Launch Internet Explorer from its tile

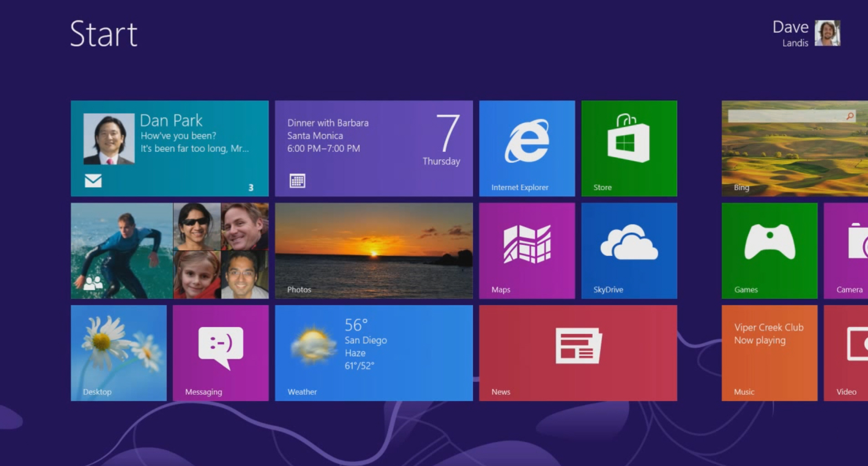pyautogui.click(x=526, y=148)
